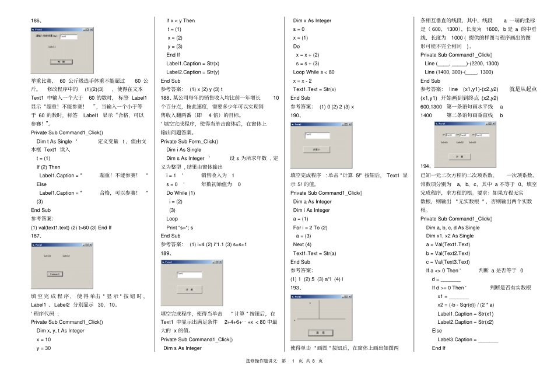Click the code line "y = 30"
The height and width of the screenshot is (392, 554).
point(44,348)
